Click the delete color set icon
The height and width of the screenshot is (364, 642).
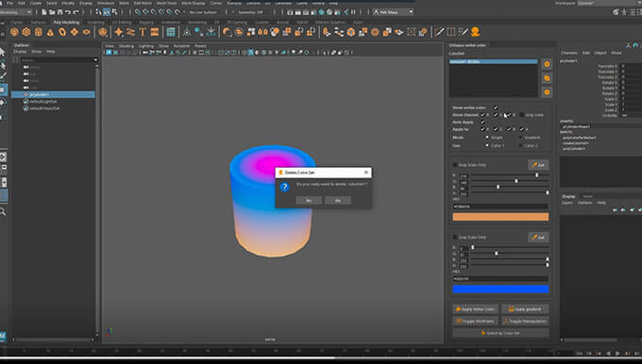click(x=547, y=92)
